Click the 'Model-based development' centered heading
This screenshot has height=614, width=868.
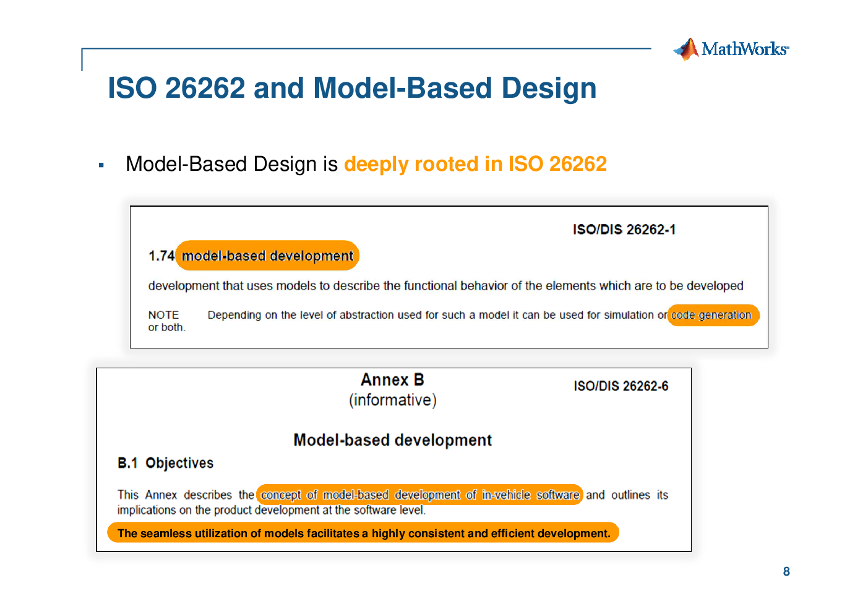392,440
